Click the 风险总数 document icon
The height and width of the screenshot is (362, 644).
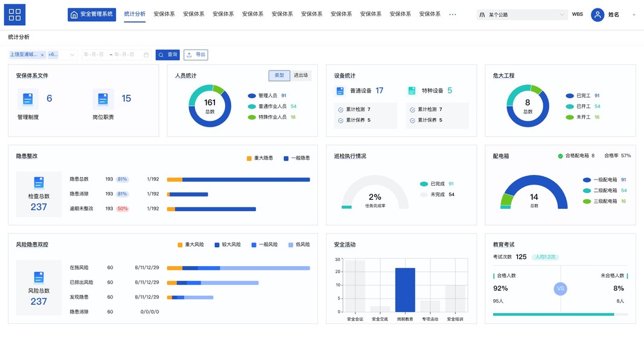coord(39,277)
